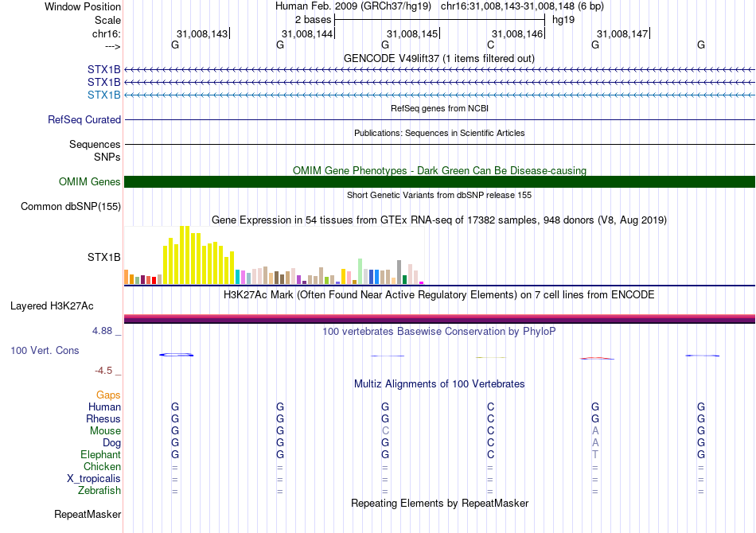Click 'Human Feb. 2009 (GRCh37/hg19)' assembly text
Screen dimensions: 756x533
click(353, 6)
